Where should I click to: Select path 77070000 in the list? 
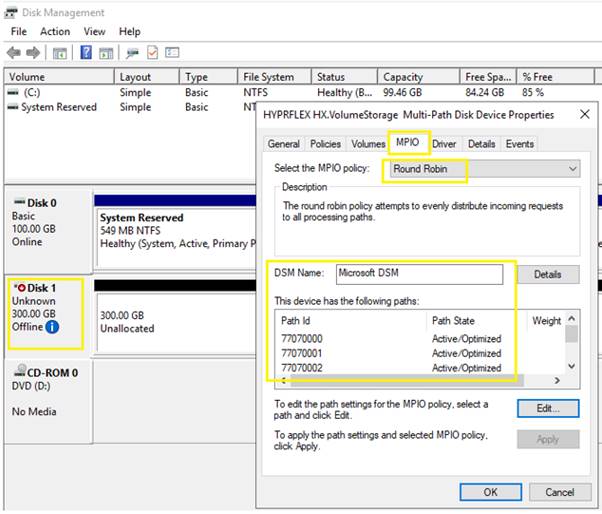421,339
